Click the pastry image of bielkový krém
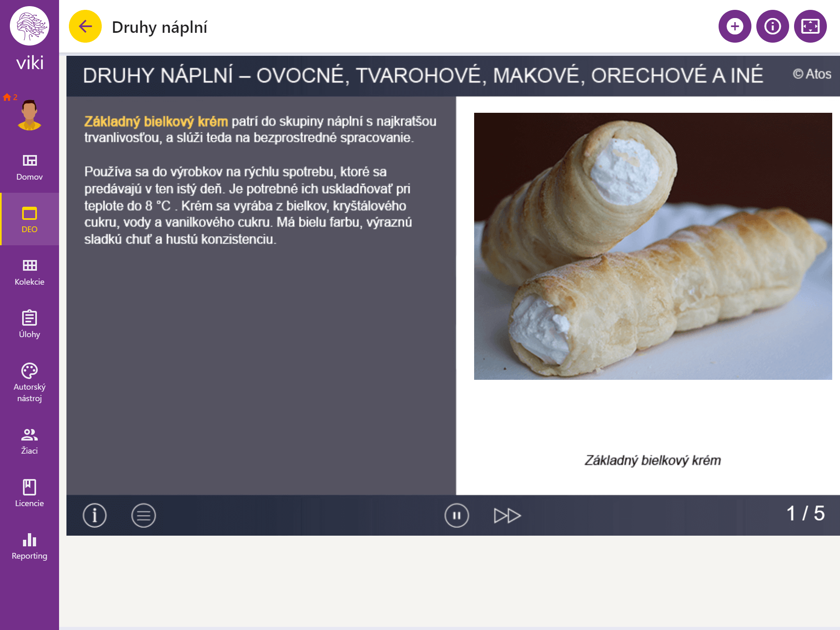The image size is (840, 630). click(653, 246)
